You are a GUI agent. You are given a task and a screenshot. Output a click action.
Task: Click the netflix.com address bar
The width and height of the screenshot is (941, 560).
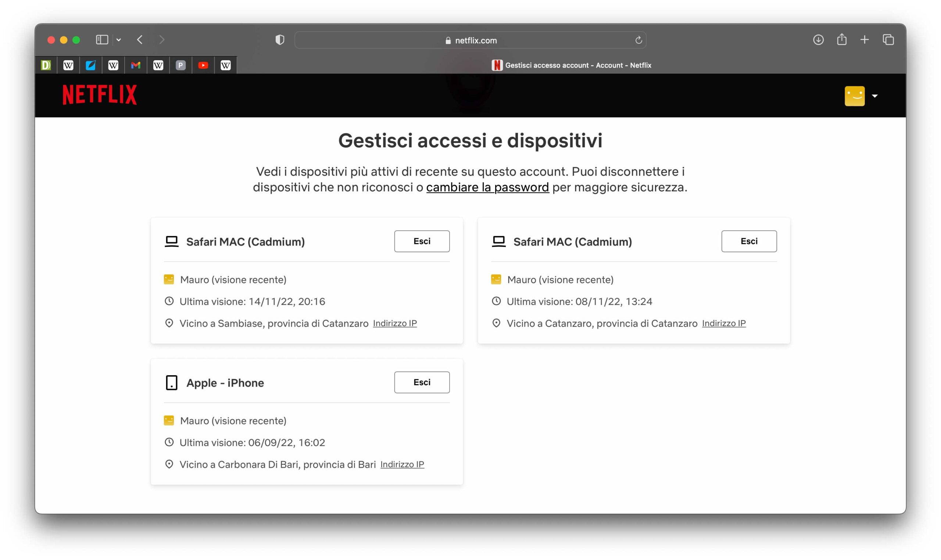470,40
